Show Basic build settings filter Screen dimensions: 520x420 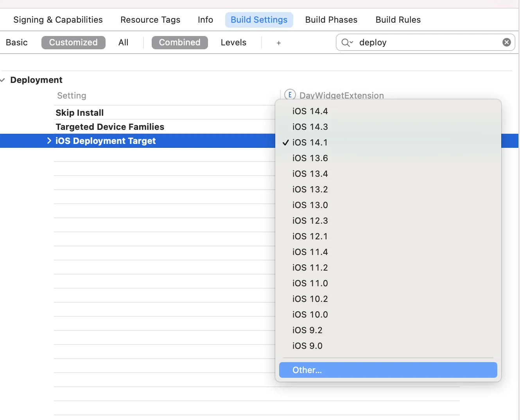coord(17,43)
